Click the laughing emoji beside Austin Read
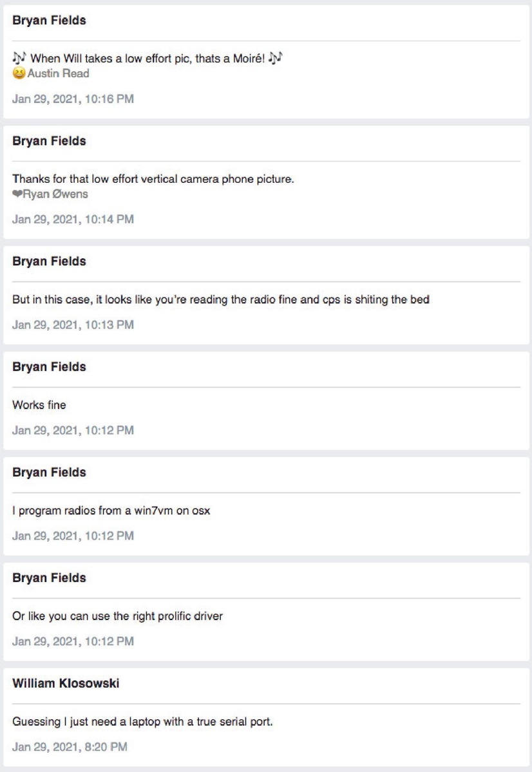This screenshot has width=532, height=772. tap(19, 73)
